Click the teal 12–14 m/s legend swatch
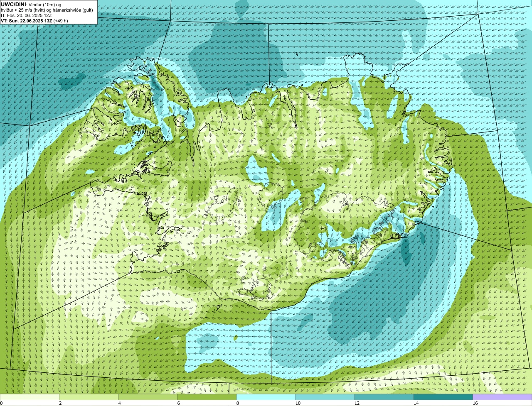 384,397
